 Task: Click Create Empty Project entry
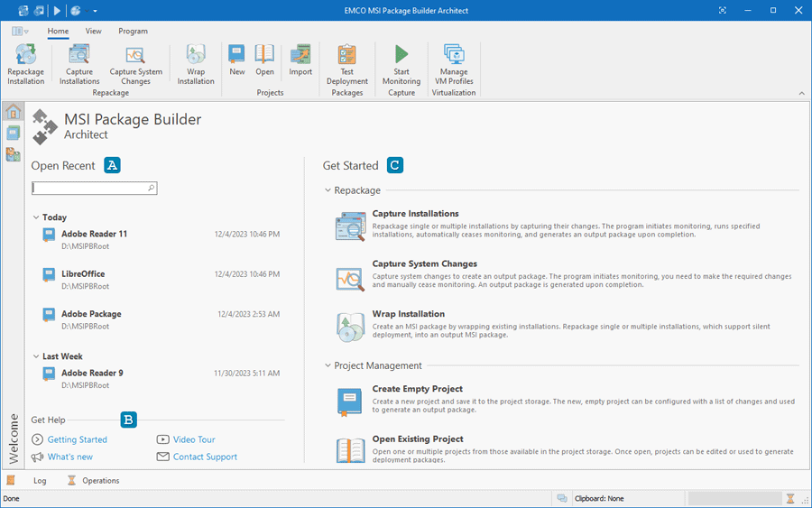coord(418,388)
